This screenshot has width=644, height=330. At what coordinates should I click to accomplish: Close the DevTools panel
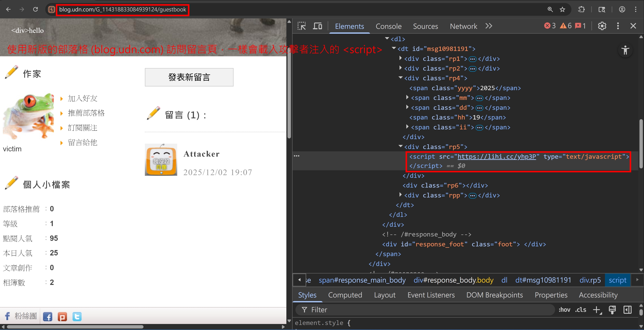[x=633, y=26]
